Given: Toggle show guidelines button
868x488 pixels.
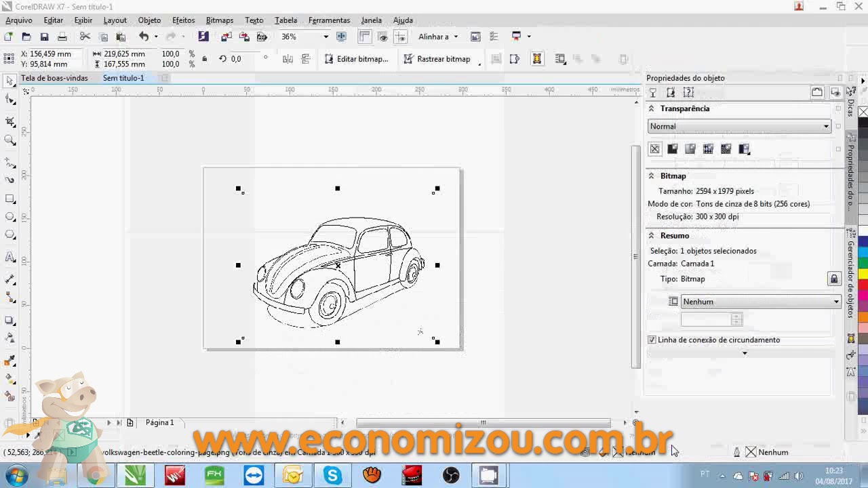Looking at the screenshot, I should click(x=401, y=37).
